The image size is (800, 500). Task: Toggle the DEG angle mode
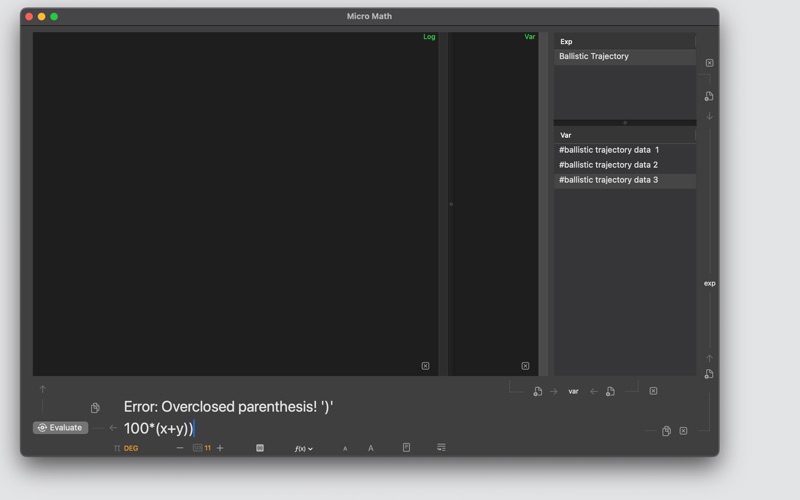pyautogui.click(x=131, y=448)
